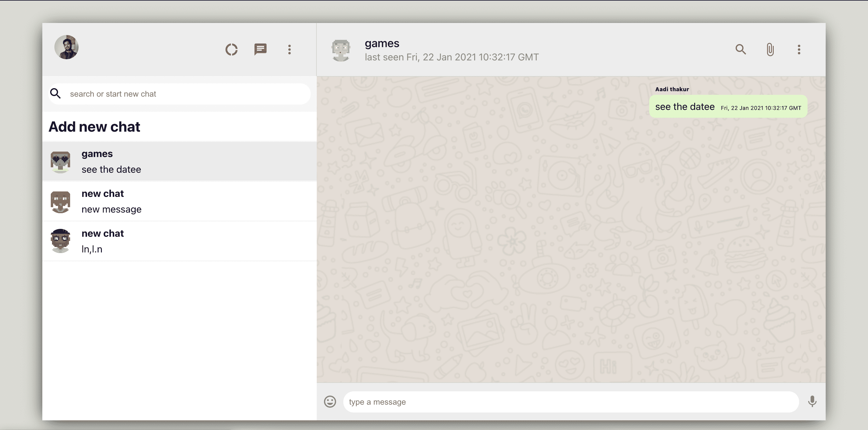
Task: Click the sender name 'Aadi thakur' above the message
Action: click(x=672, y=89)
